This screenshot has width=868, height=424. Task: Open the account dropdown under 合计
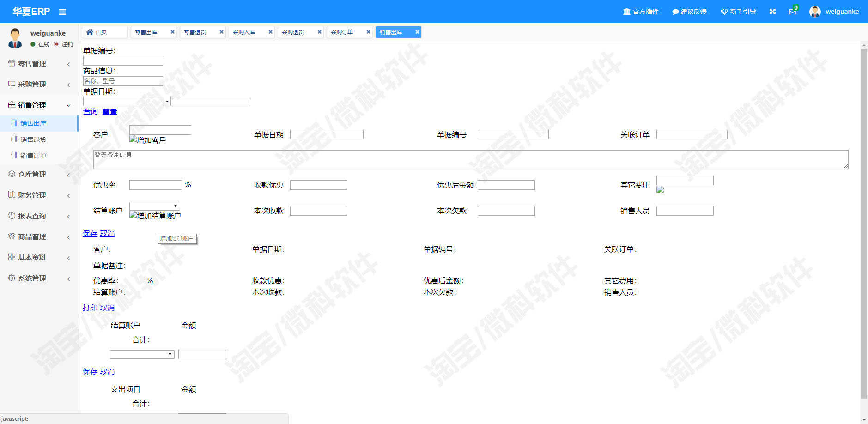(142, 354)
